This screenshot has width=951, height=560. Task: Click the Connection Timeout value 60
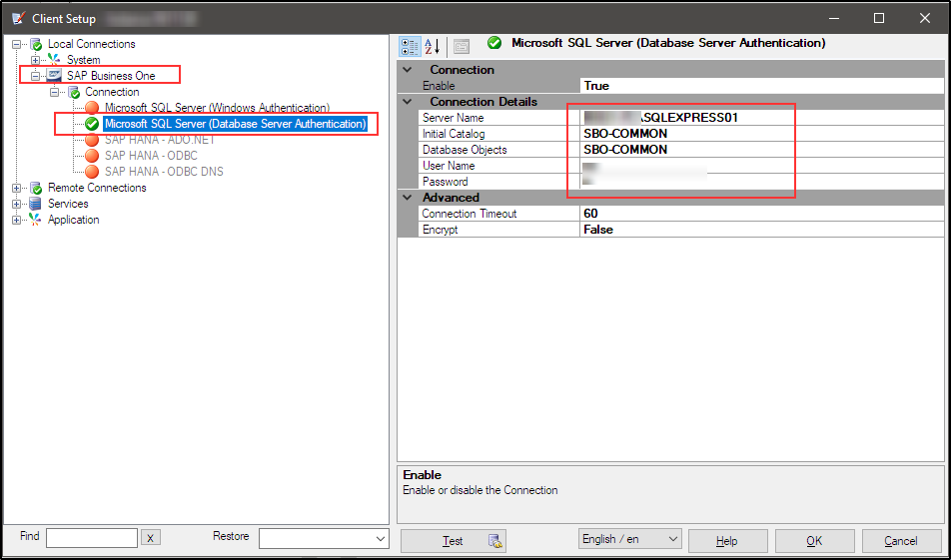click(x=762, y=214)
